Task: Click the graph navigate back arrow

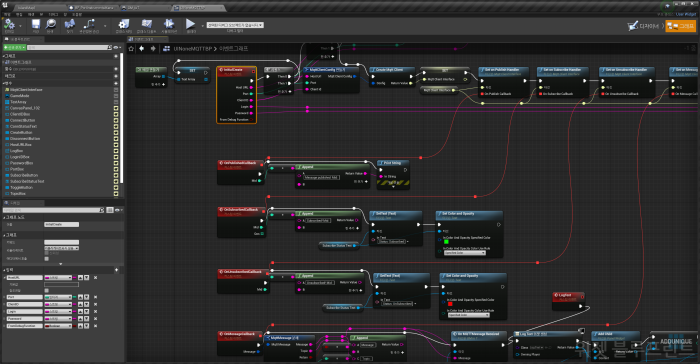Action: tap(142, 48)
